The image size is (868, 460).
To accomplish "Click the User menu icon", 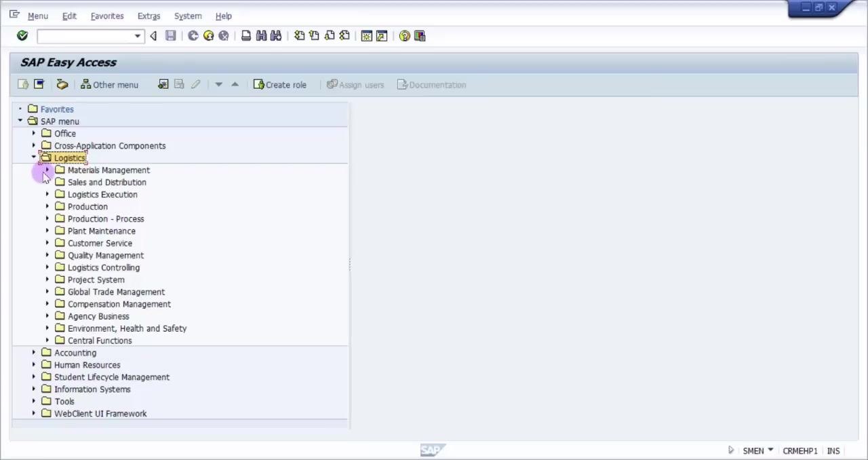I will pos(23,85).
